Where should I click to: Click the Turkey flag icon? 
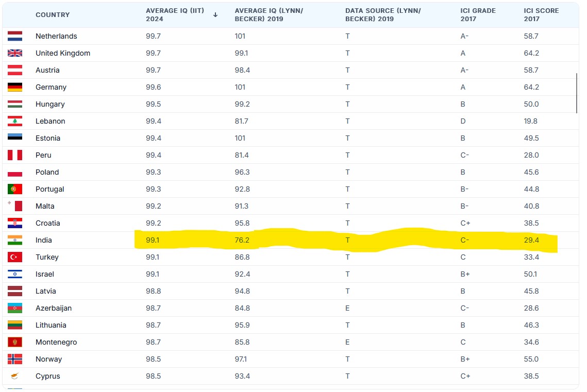(14, 257)
